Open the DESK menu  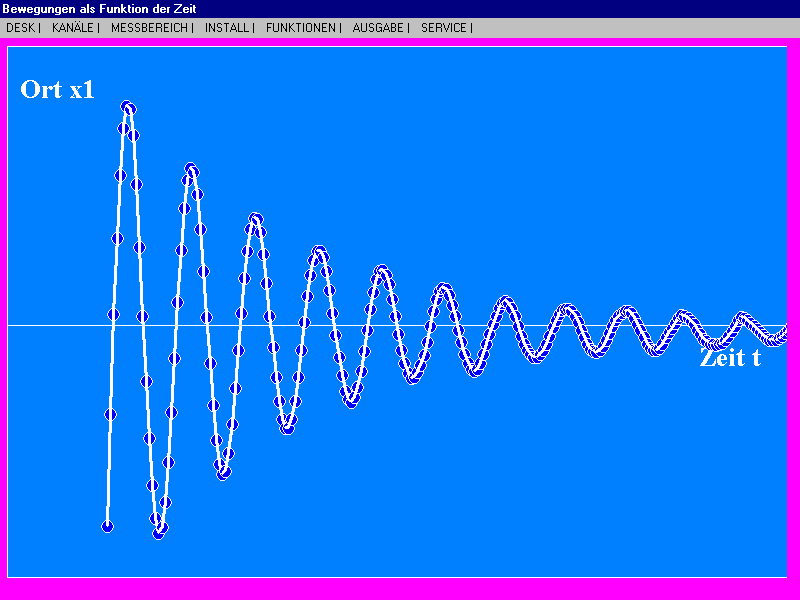[20, 28]
